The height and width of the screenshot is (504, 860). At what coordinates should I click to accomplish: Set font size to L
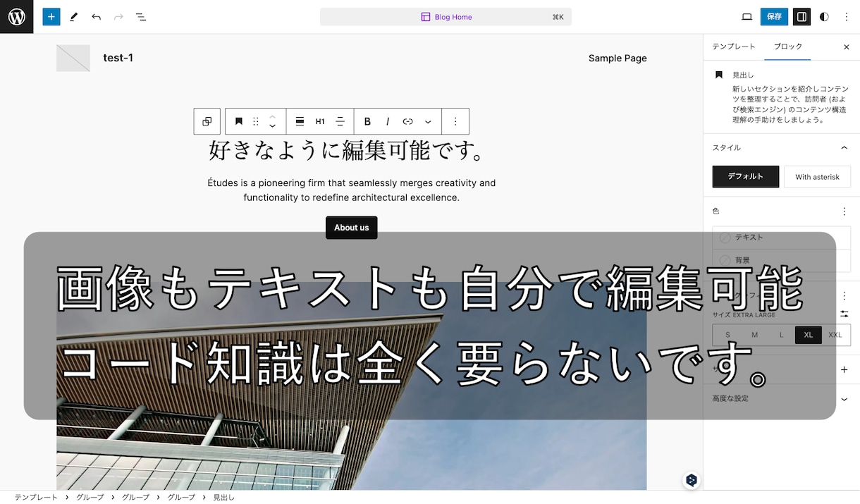click(x=781, y=335)
